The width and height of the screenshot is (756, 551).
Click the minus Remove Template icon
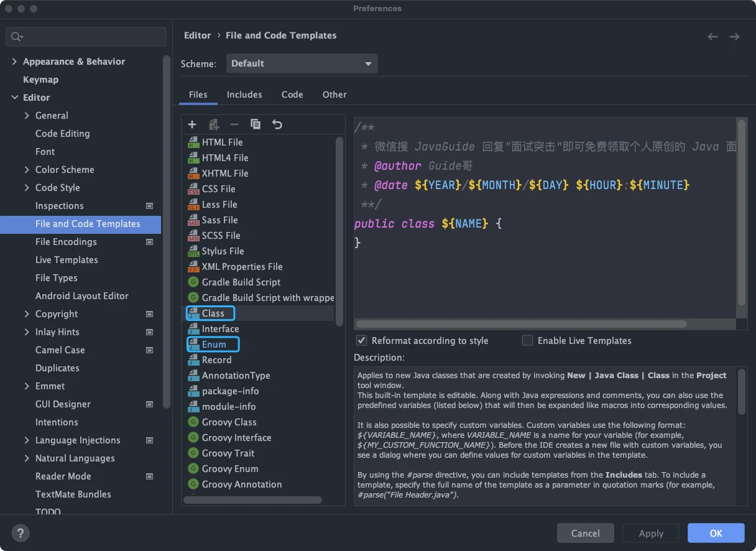tap(234, 124)
